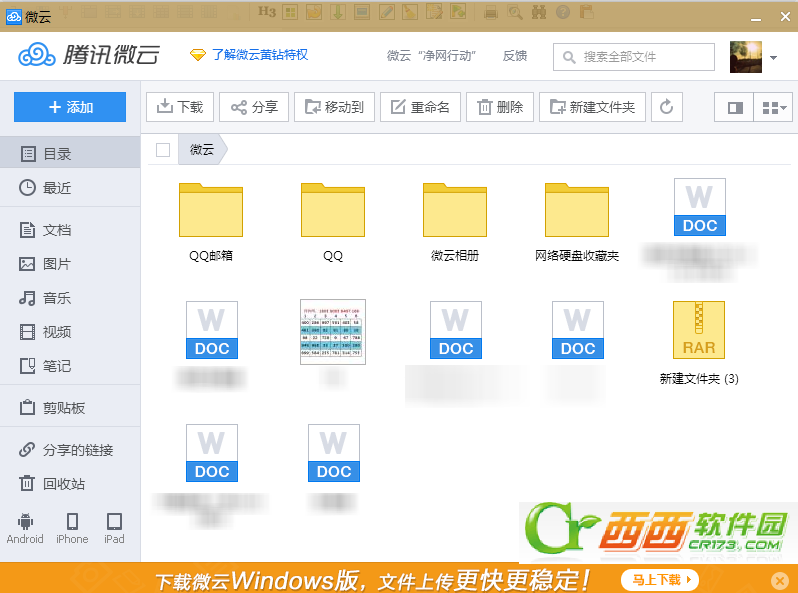Viewport: 798px width, 593px height.
Task: Click the 微云 breadcrumb path item
Action: click(202, 150)
